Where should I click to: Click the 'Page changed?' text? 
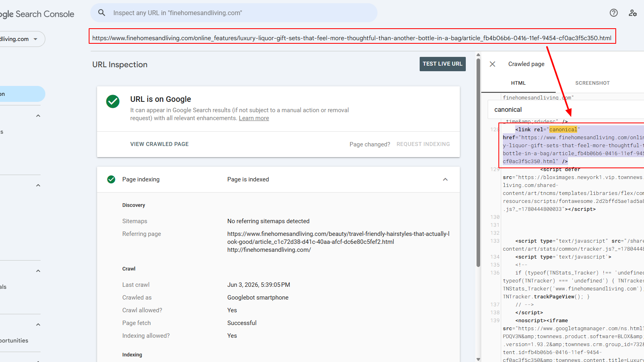tap(370, 144)
